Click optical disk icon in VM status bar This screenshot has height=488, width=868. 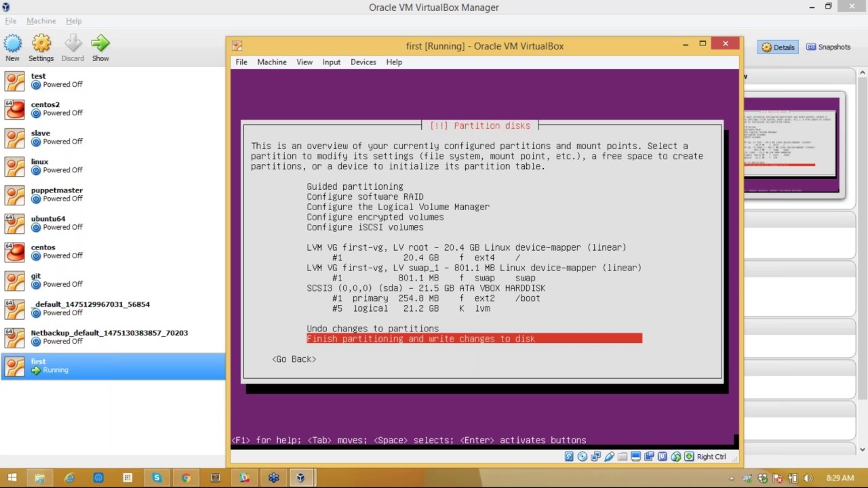click(582, 457)
